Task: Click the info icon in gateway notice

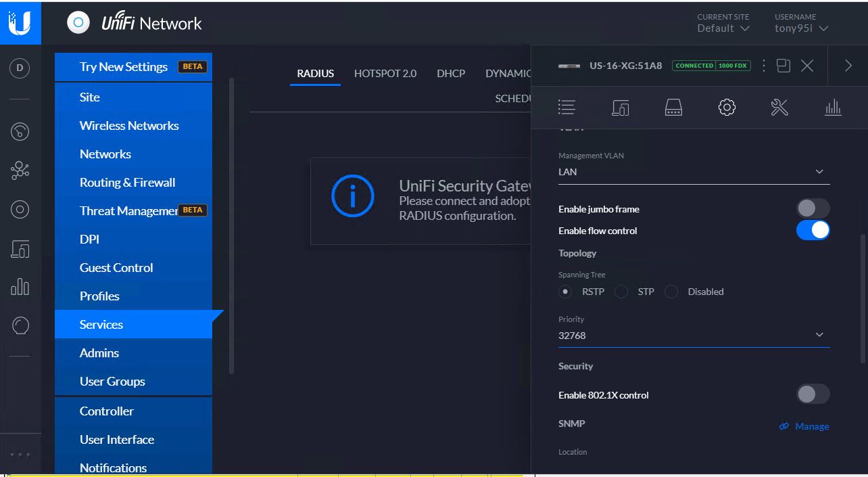Action: pyautogui.click(x=352, y=196)
